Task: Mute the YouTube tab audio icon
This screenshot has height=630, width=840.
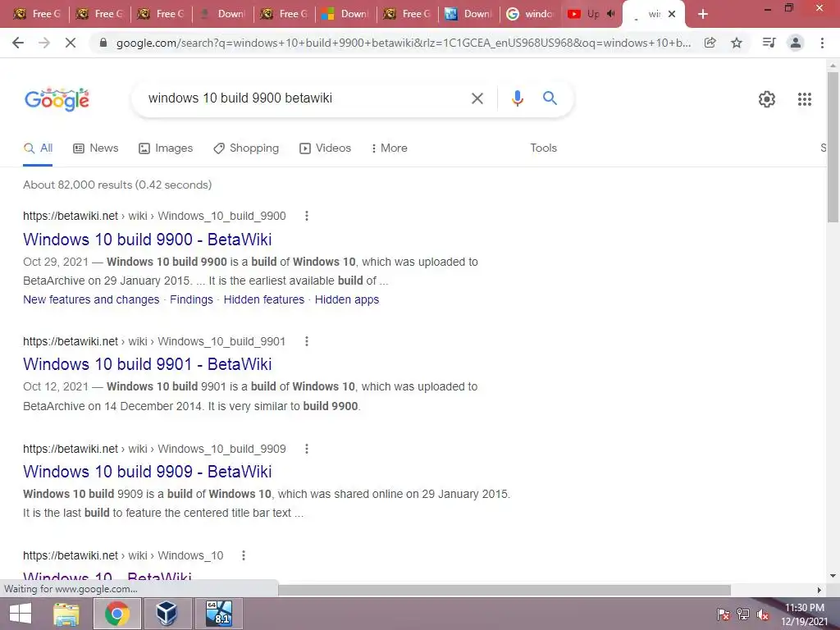Action: [x=610, y=14]
